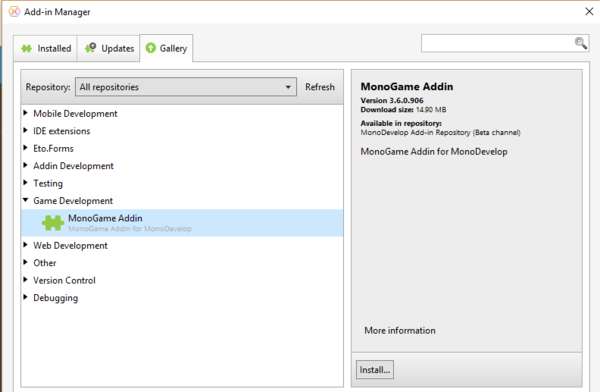
Task: Click 'MonoDevelop Add-in Repository (Beta channel)' text
Action: pyautogui.click(x=440, y=132)
